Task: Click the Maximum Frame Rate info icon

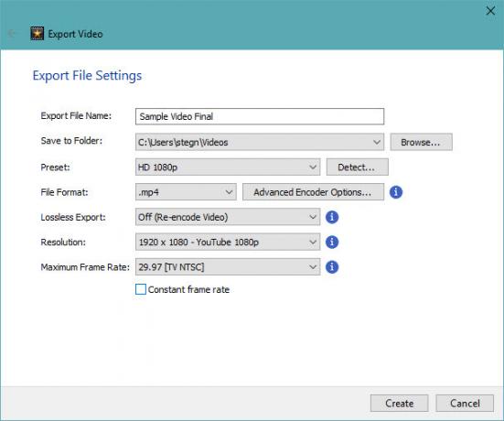Action: [332, 267]
